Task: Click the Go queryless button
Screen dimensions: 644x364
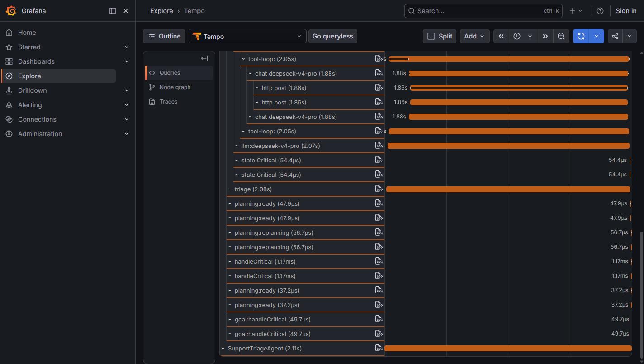Action: tap(333, 36)
